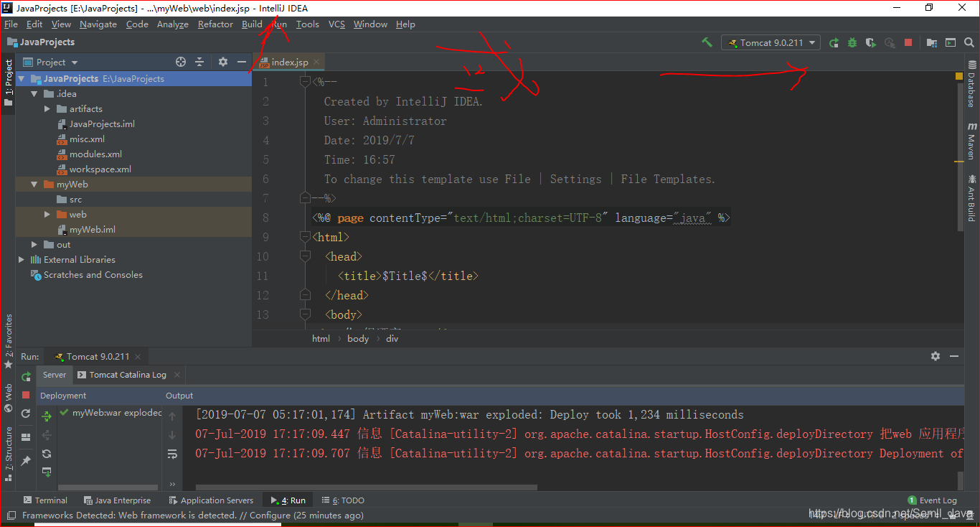Select myWeb:war exploded deployment entry
The width and height of the screenshot is (980, 527).
click(x=111, y=413)
